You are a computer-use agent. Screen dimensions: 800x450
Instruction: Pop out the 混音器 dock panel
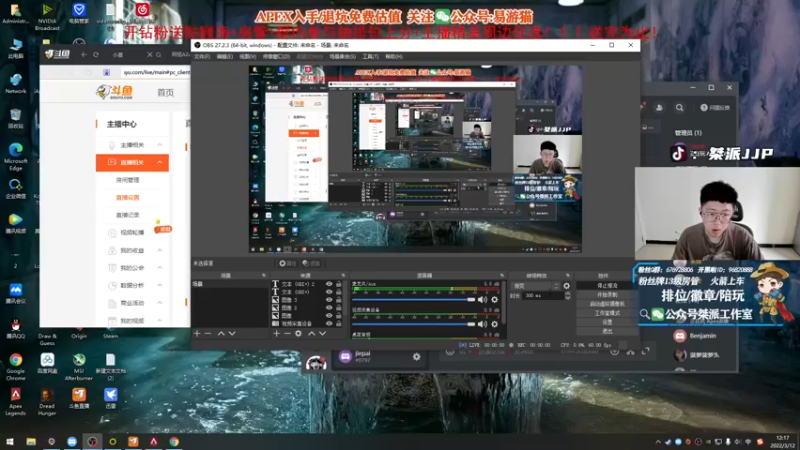coord(502,276)
